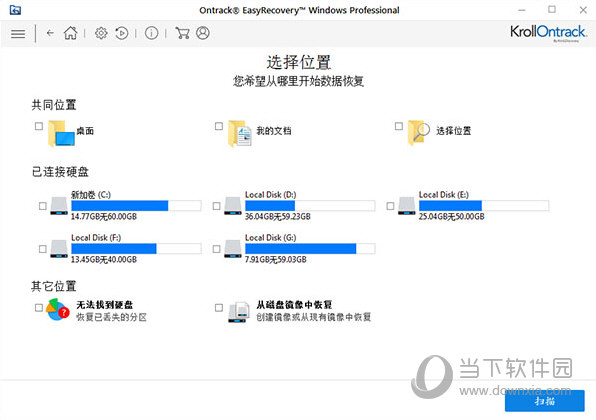This screenshot has width=596, height=420.
Task: Click the resume recovery icon
Action: click(122, 33)
